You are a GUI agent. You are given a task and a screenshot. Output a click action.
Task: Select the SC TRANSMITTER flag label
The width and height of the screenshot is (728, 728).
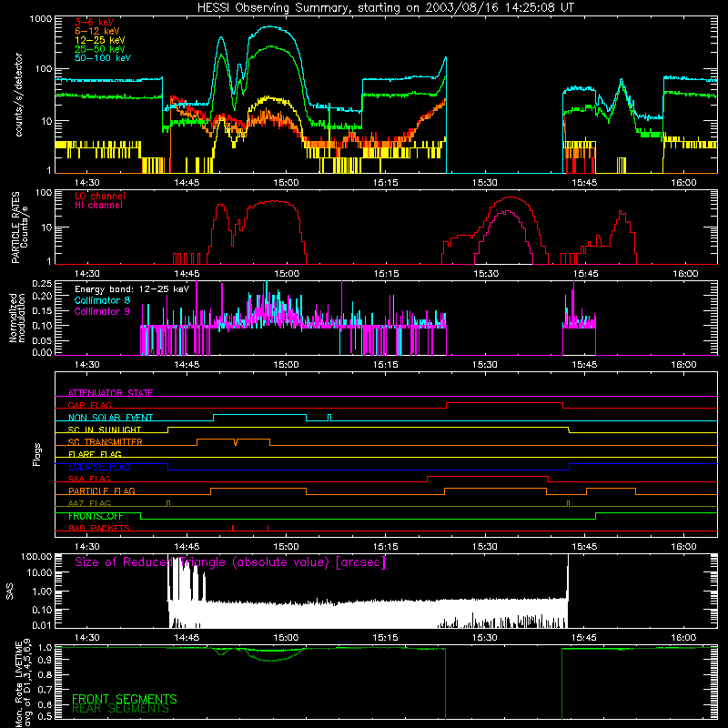point(106,441)
